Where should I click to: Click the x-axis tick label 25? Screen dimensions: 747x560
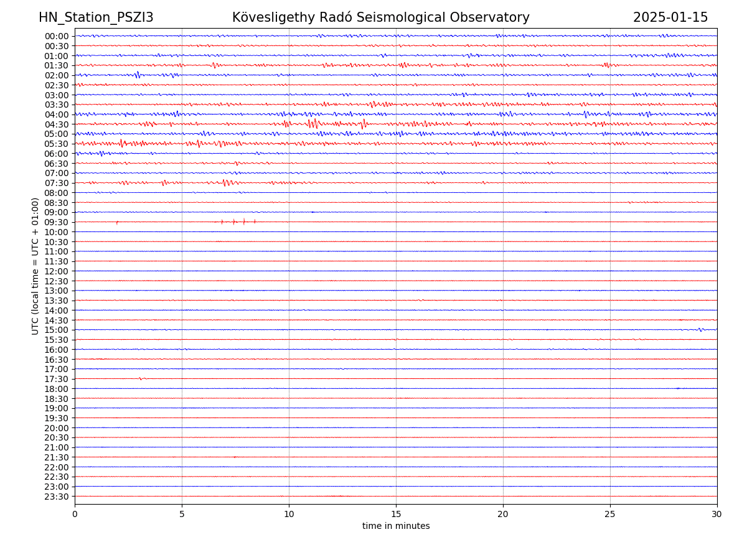pyautogui.click(x=610, y=515)
